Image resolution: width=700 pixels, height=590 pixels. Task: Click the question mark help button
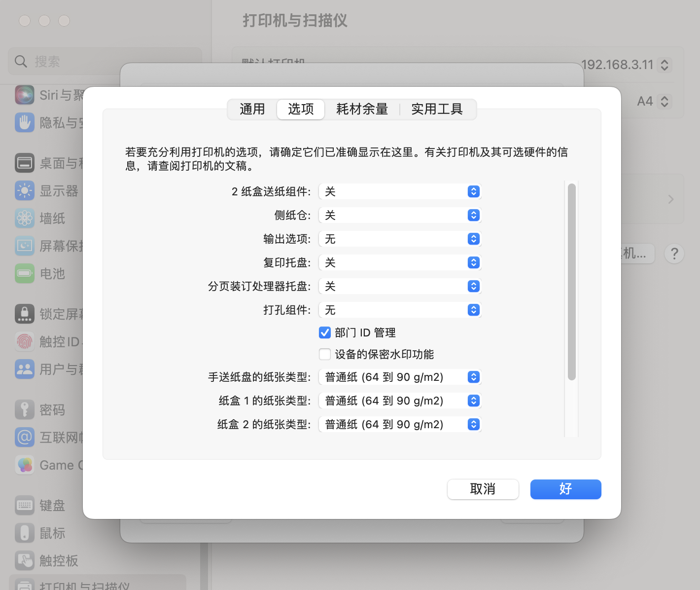pyautogui.click(x=674, y=254)
